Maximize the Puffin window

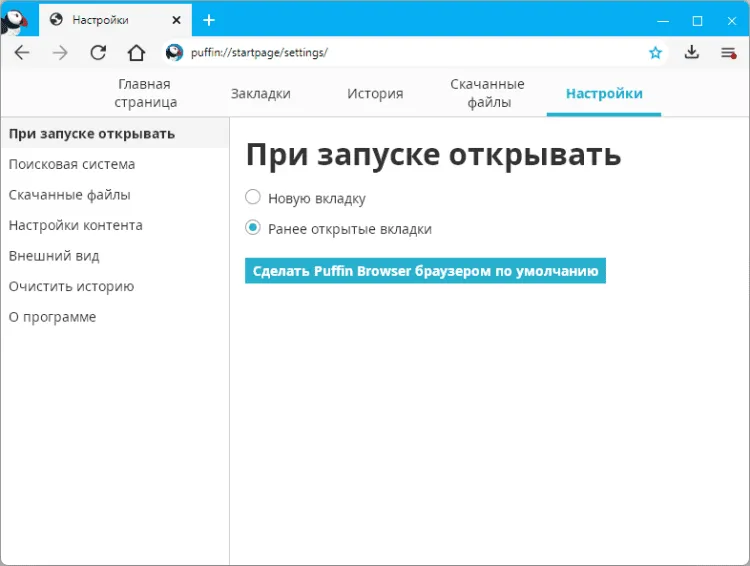[697, 21]
